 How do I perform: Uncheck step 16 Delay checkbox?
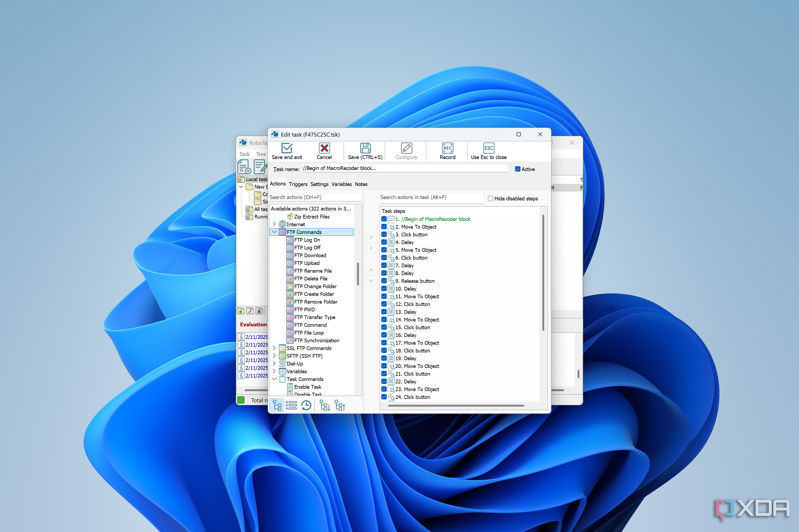(384, 335)
